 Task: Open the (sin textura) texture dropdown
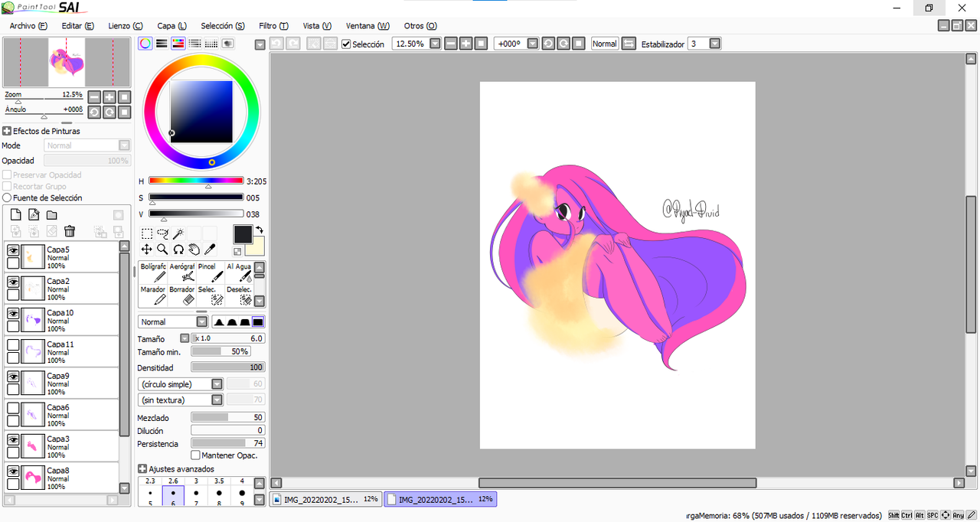[x=217, y=400]
